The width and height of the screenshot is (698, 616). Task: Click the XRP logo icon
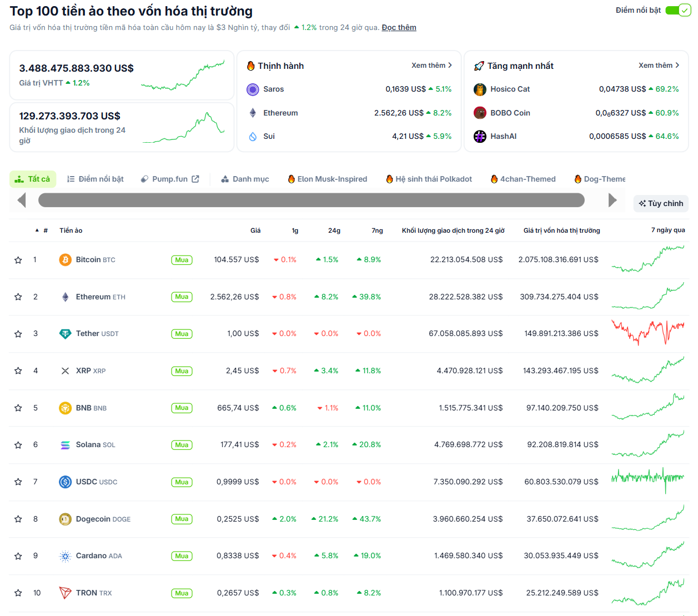pyautogui.click(x=66, y=371)
